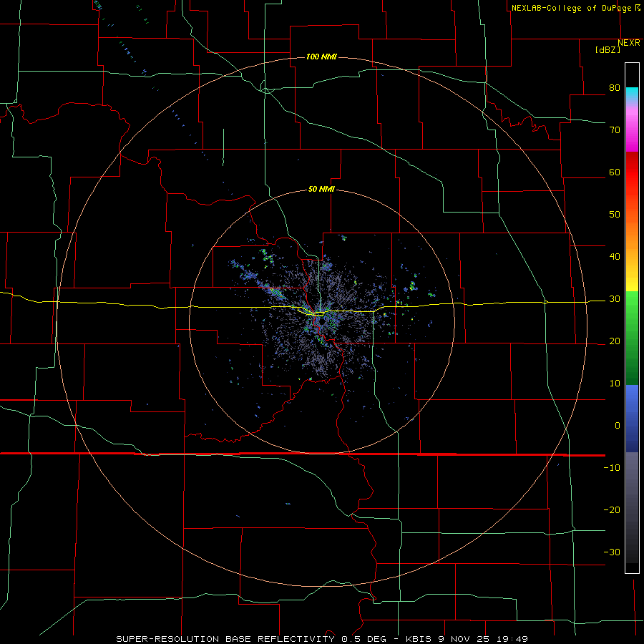Screen dimensions: 644x644
Task: Click the 20 dBZ scale value
Action: pyautogui.click(x=615, y=341)
